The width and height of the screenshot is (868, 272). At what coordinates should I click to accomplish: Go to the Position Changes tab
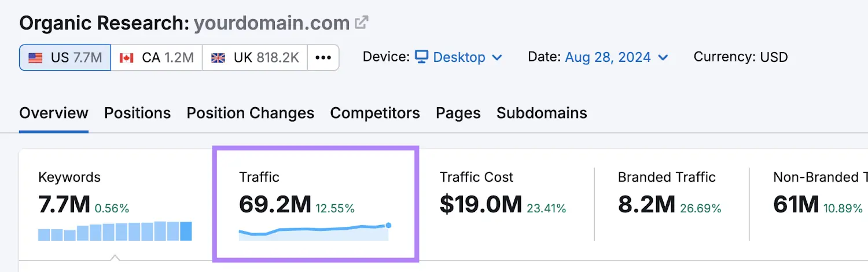[250, 113]
